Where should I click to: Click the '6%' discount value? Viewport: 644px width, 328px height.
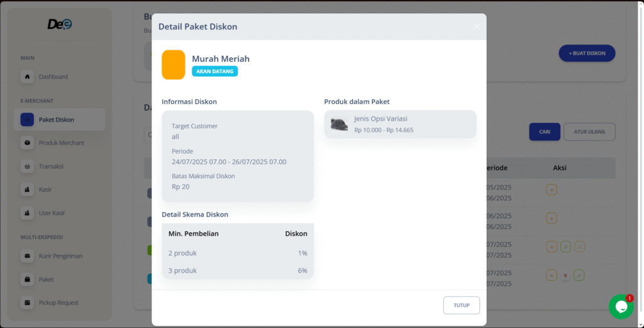point(303,271)
